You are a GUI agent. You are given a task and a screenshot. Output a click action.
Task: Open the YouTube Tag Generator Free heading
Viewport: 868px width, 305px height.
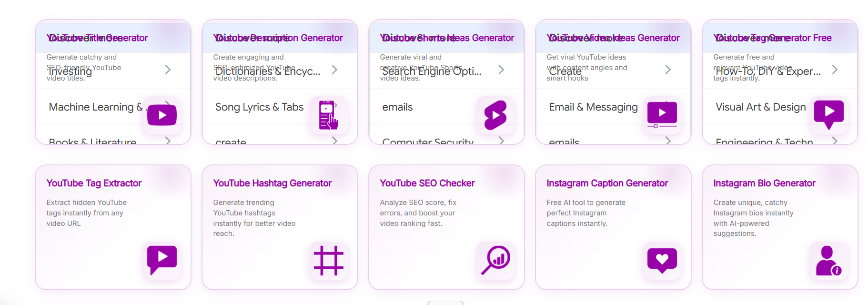click(772, 38)
